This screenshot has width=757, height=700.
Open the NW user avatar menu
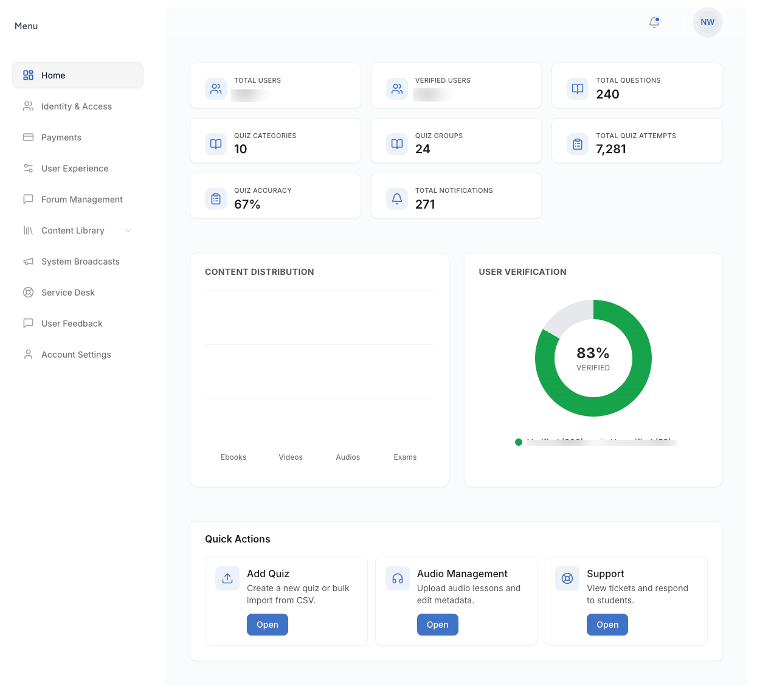click(707, 23)
